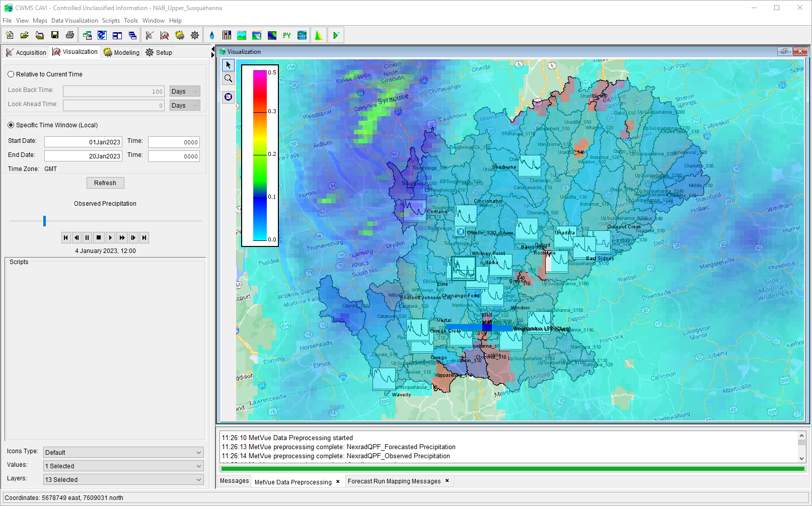This screenshot has width=812, height=506.
Task: Fast-forward the precipitation animation
Action: coord(122,237)
